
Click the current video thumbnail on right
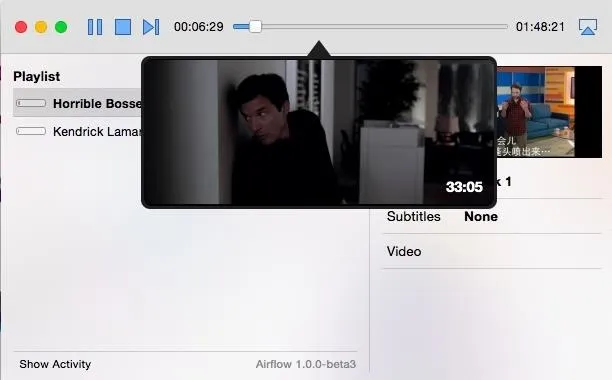click(x=549, y=112)
